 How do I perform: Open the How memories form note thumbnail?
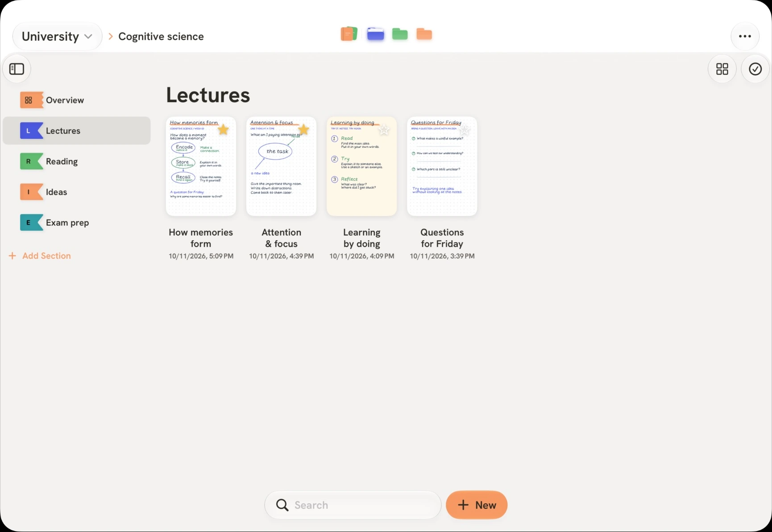(x=201, y=166)
